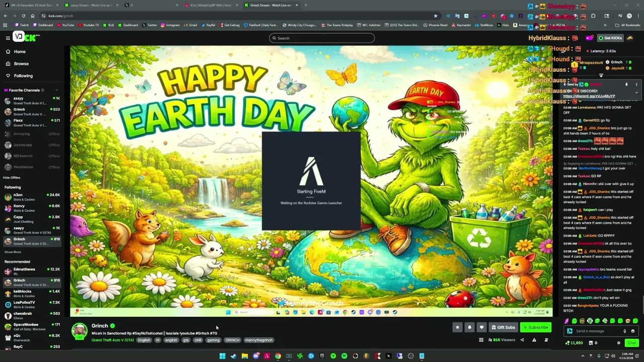Image resolution: width=644 pixels, height=362 pixels.
Task: Click the Kick search box
Action: 322,38
